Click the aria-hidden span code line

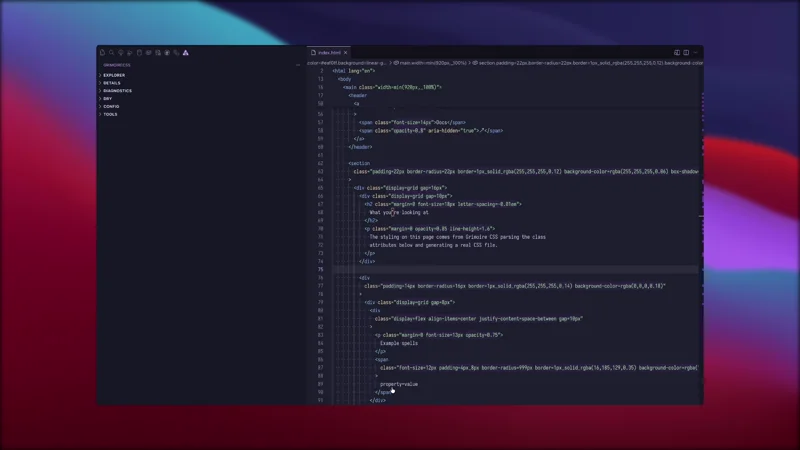coord(431,131)
